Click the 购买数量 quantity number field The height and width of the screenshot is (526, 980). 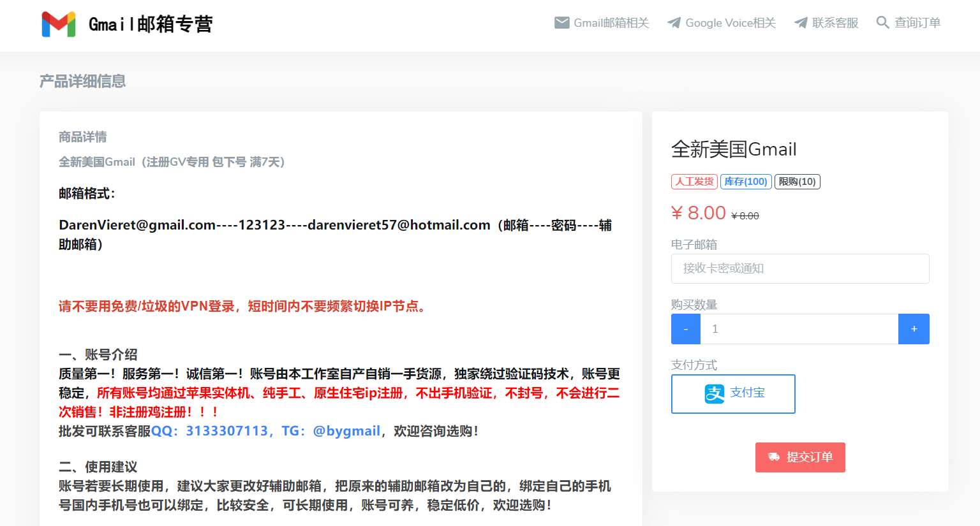click(x=799, y=329)
